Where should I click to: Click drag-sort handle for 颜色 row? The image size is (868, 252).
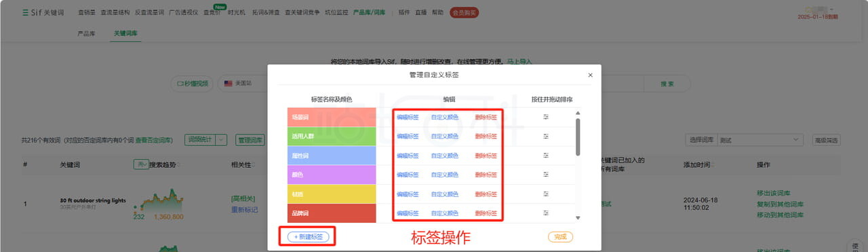(546, 175)
